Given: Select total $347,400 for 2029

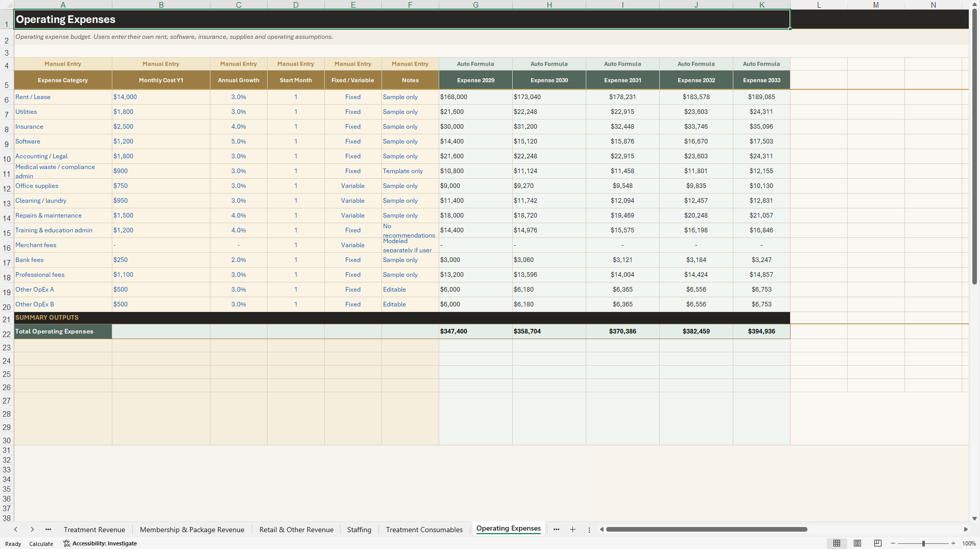Looking at the screenshot, I should coord(475,331).
